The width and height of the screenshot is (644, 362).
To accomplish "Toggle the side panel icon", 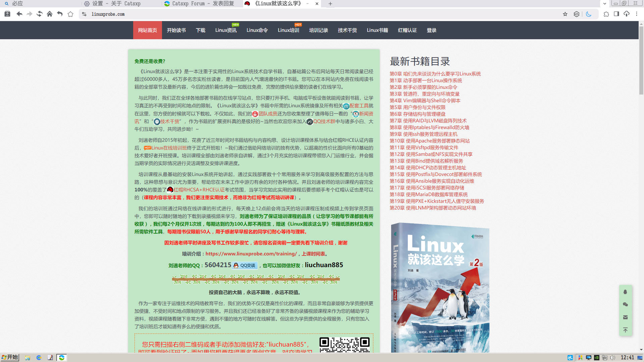I will point(616,14).
